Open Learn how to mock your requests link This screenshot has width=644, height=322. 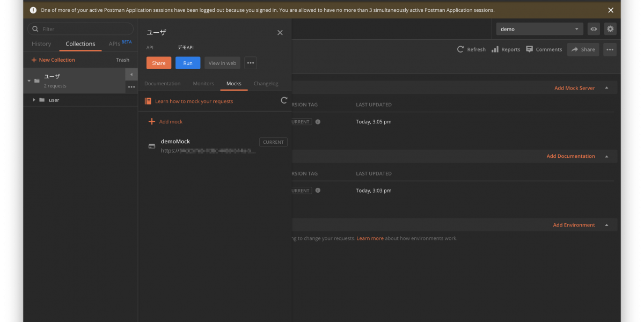tap(194, 101)
